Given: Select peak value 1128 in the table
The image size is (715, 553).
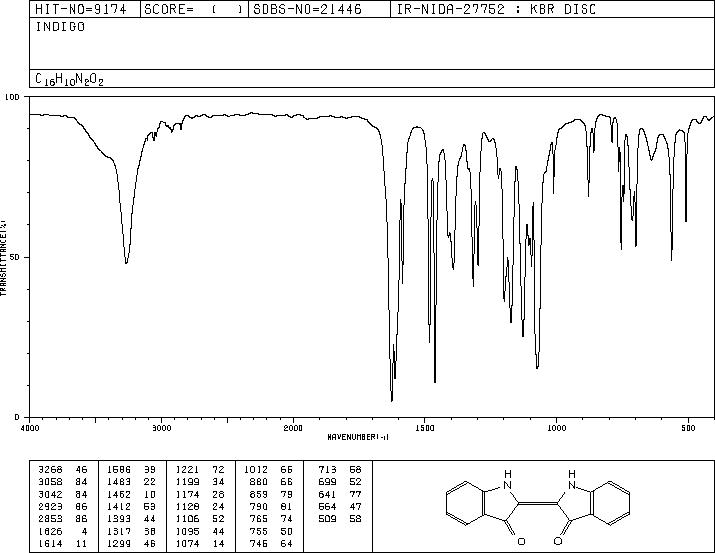Looking at the screenshot, I should point(187,506).
